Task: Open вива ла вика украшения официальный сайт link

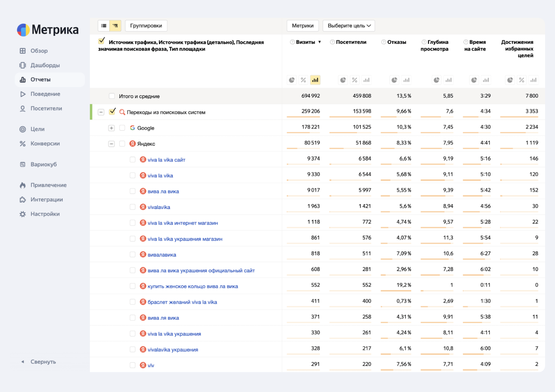Action: [201, 270]
